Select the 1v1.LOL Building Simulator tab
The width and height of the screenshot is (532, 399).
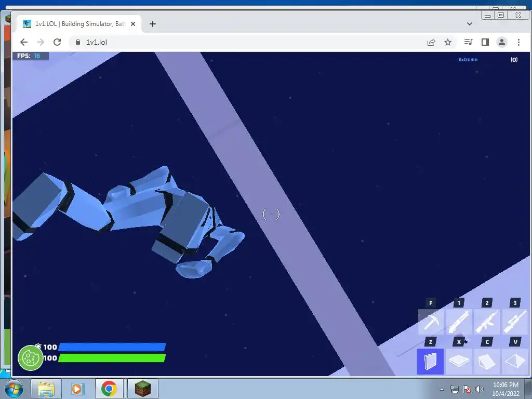[79, 24]
